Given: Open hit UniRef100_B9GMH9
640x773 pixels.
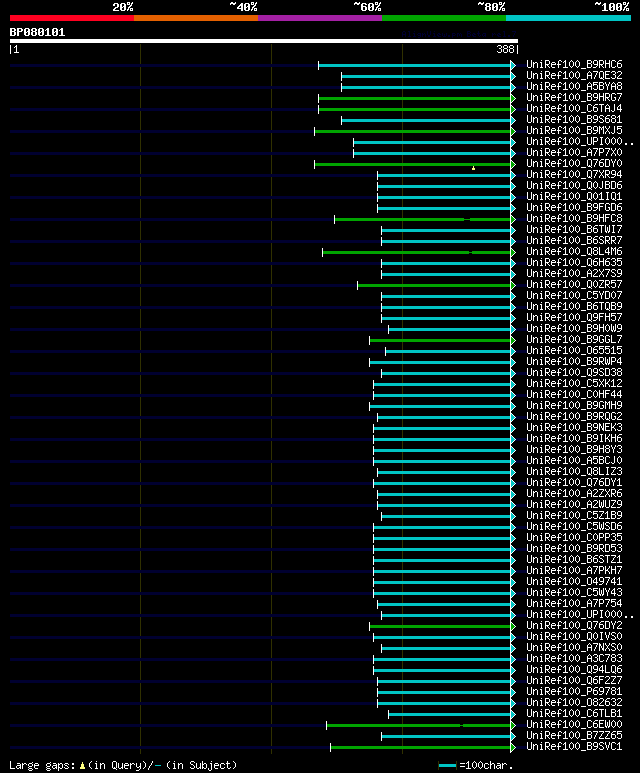Looking at the screenshot, I should click(574, 406).
